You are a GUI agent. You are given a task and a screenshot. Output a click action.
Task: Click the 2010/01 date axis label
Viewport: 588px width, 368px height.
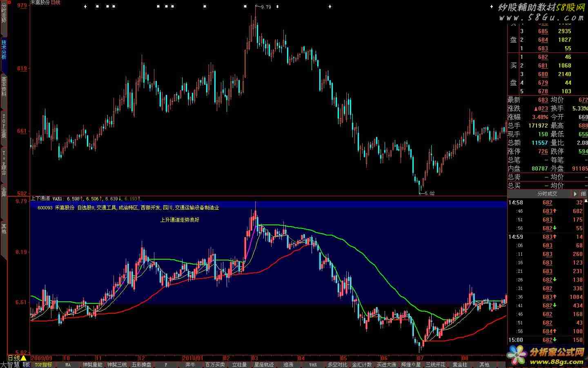coord(192,358)
